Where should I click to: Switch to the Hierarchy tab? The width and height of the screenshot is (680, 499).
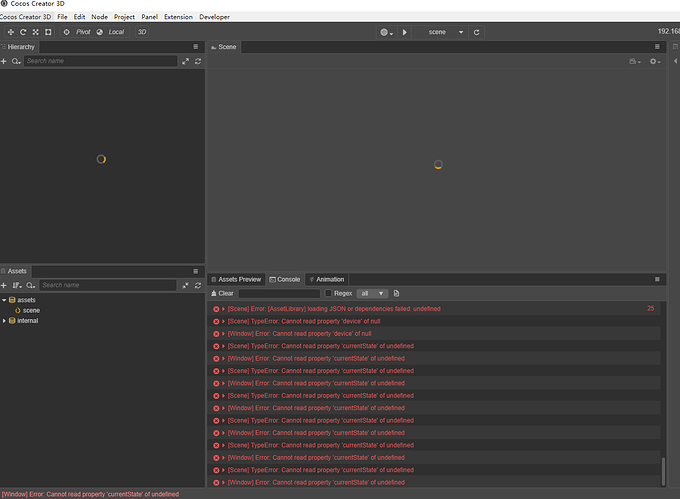click(18, 47)
